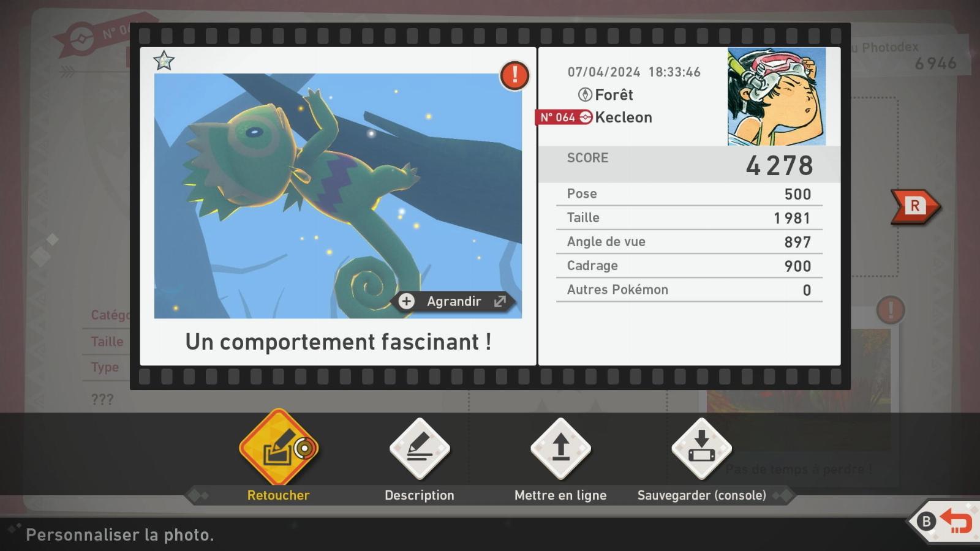Click the player avatar portrait

pyautogui.click(x=777, y=97)
